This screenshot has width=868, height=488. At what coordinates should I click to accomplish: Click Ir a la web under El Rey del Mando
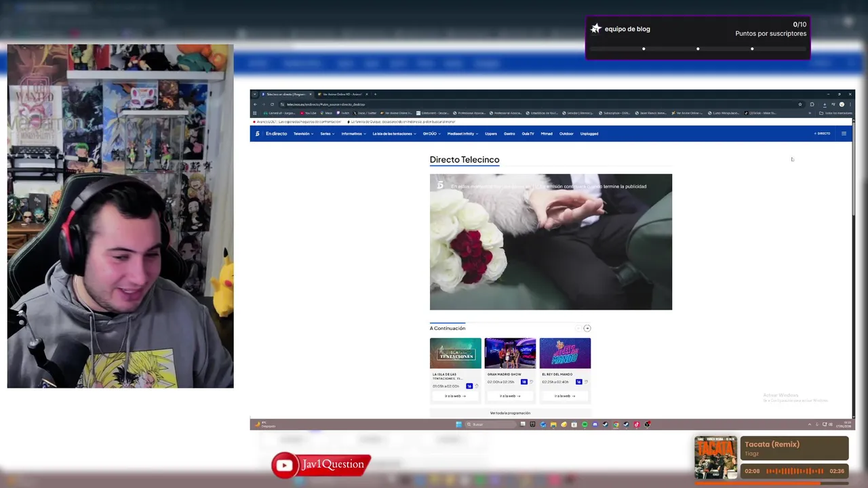[x=565, y=396]
